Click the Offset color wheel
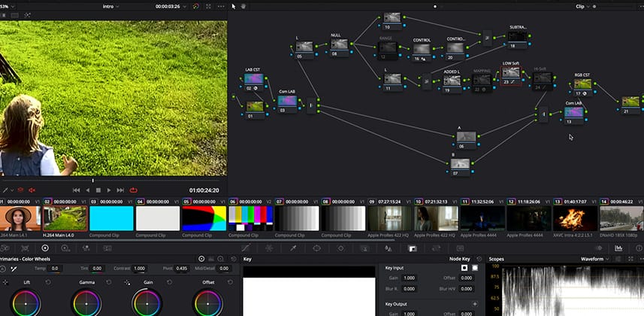Image resolution: width=644 pixels, height=316 pixels. (x=208, y=304)
